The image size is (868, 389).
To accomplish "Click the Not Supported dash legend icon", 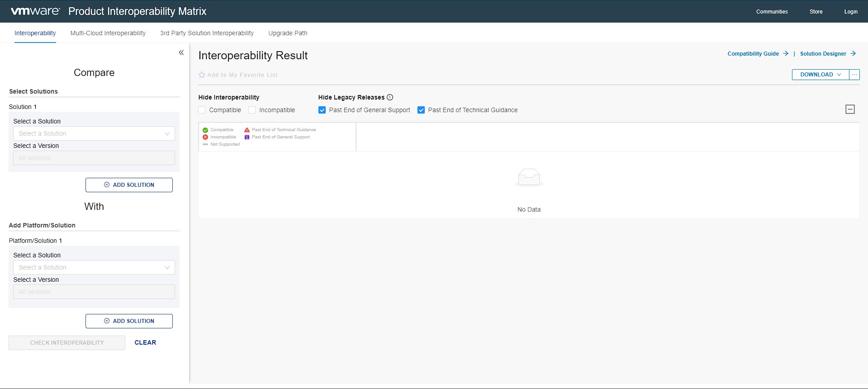I will (205, 144).
